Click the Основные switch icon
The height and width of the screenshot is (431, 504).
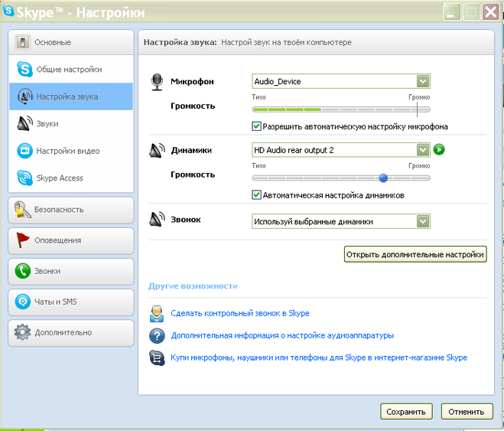[x=22, y=42]
